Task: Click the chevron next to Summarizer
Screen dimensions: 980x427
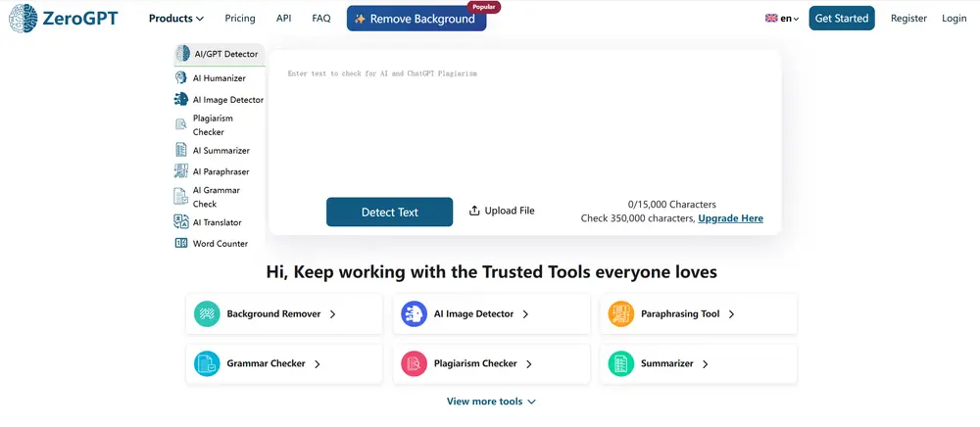Action: (706, 363)
